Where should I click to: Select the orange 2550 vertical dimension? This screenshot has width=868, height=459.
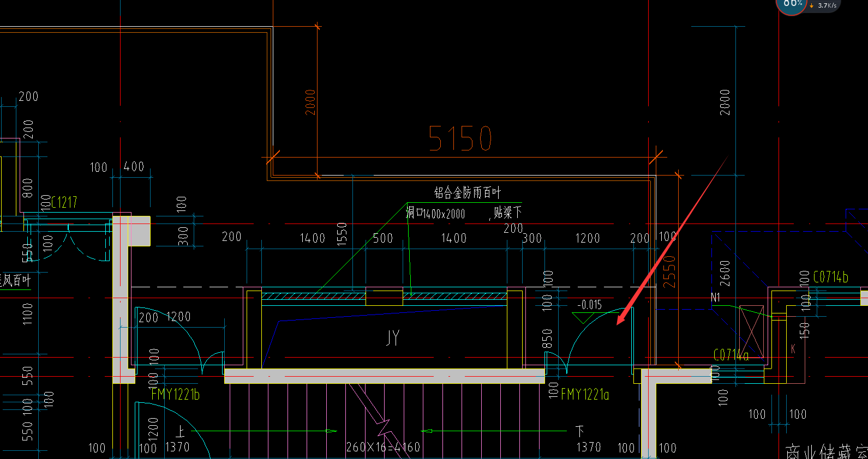tap(669, 271)
